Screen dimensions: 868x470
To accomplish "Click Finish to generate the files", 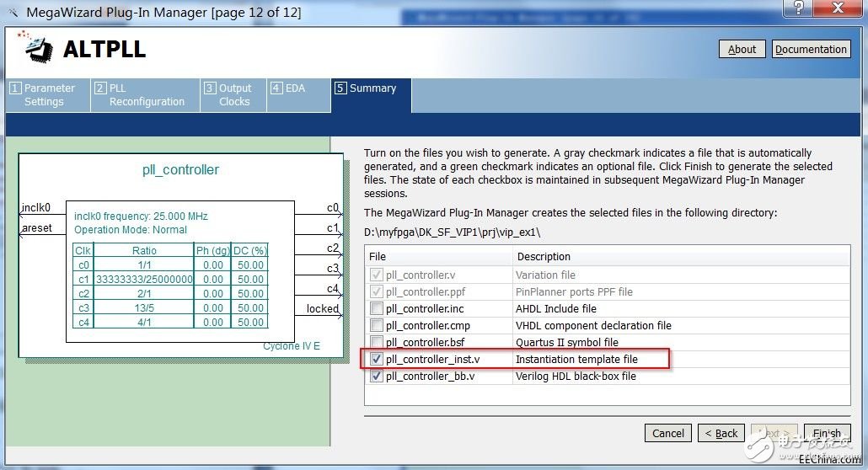I will [x=826, y=433].
